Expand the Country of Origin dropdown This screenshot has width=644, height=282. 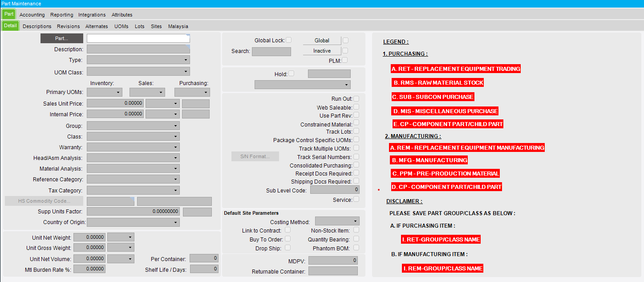click(134, 222)
